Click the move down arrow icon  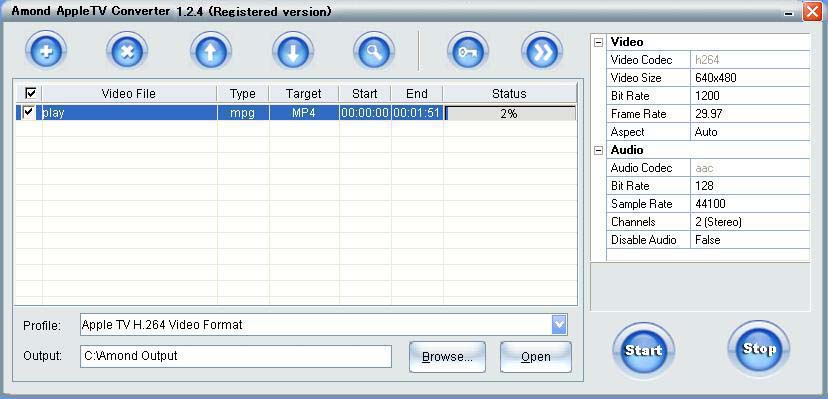click(x=293, y=52)
